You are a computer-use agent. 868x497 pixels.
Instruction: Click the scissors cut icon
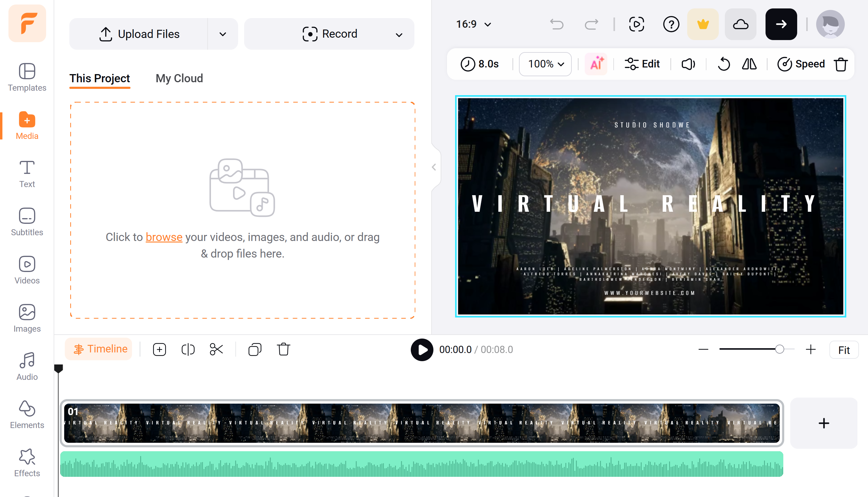pyautogui.click(x=216, y=349)
